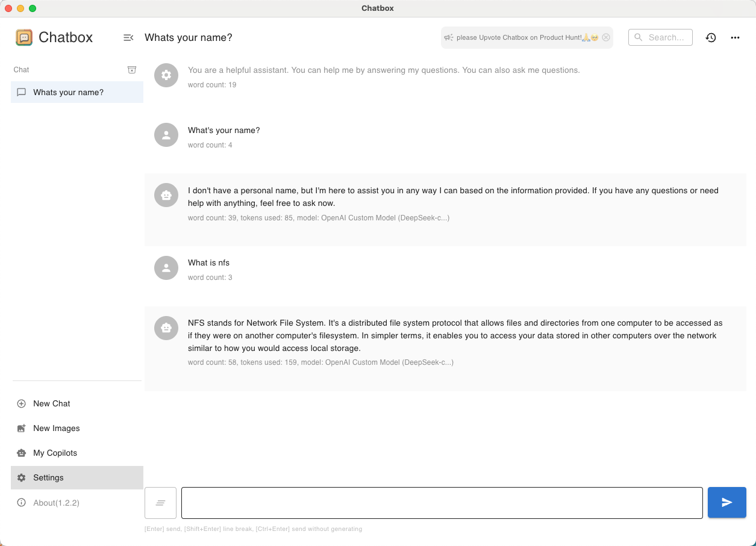Open the three-dot more options menu

tap(735, 37)
